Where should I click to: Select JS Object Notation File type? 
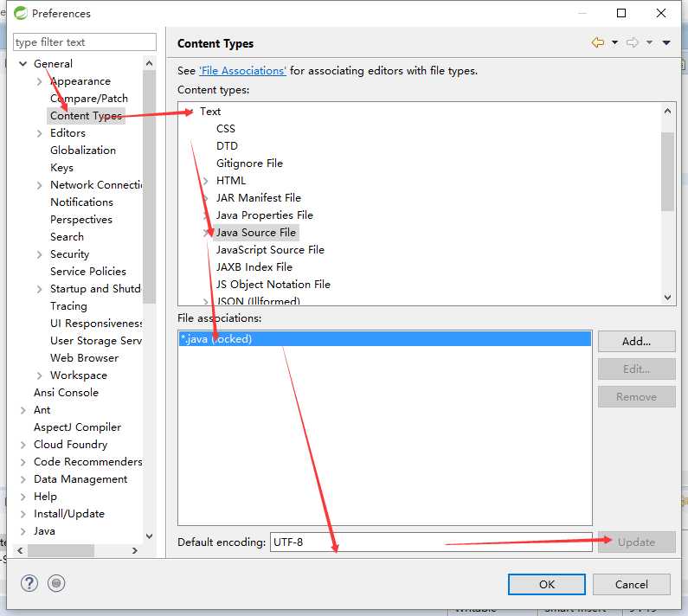[x=273, y=285]
